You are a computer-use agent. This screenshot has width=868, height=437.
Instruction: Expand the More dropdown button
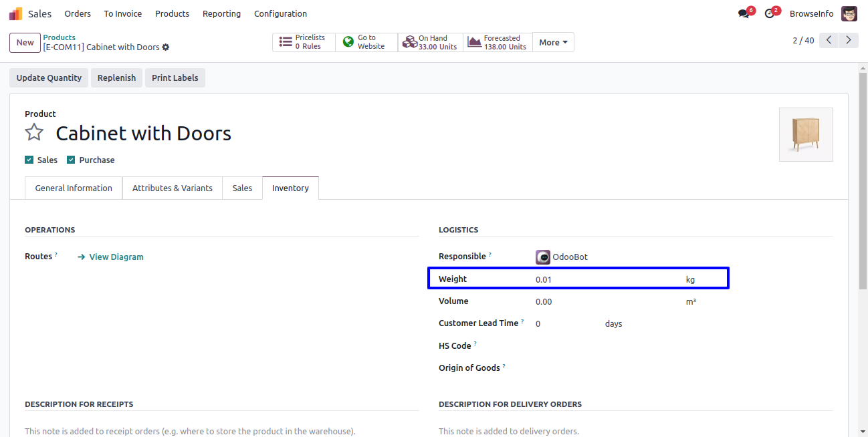pos(553,42)
